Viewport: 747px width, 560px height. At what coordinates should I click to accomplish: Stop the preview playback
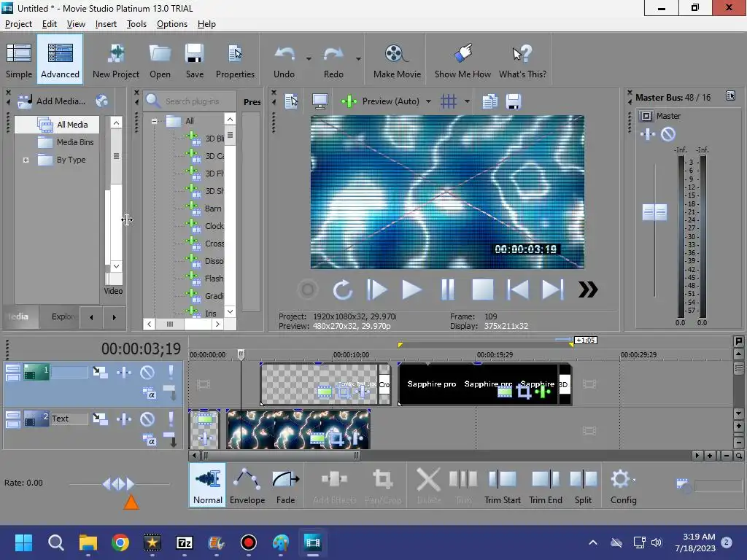(483, 289)
